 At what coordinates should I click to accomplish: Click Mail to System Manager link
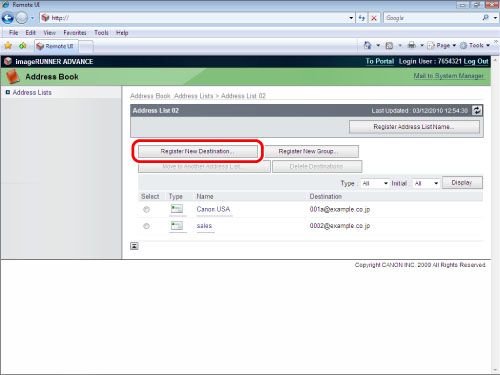448,76
